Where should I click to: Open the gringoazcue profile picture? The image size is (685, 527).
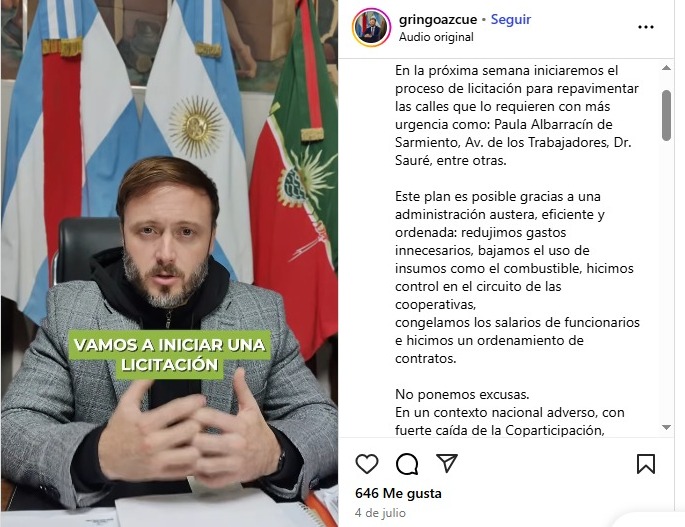tap(371, 27)
